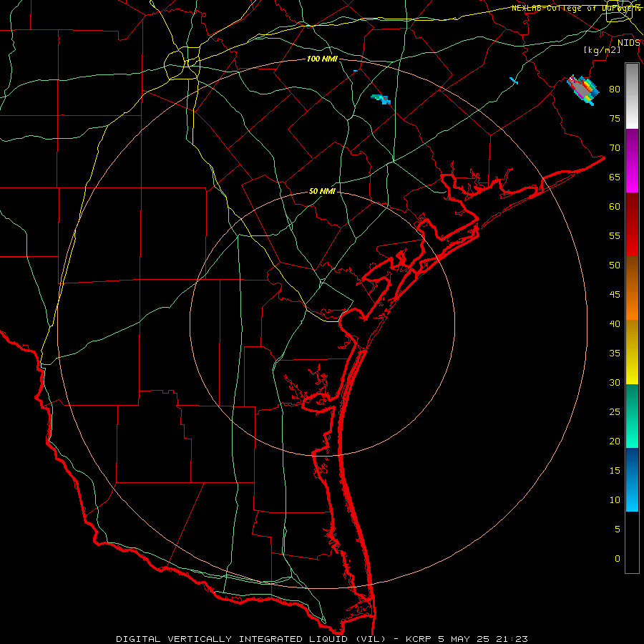Click the blue segment of the color bar
This screenshot has width=644, height=644.
(632, 479)
